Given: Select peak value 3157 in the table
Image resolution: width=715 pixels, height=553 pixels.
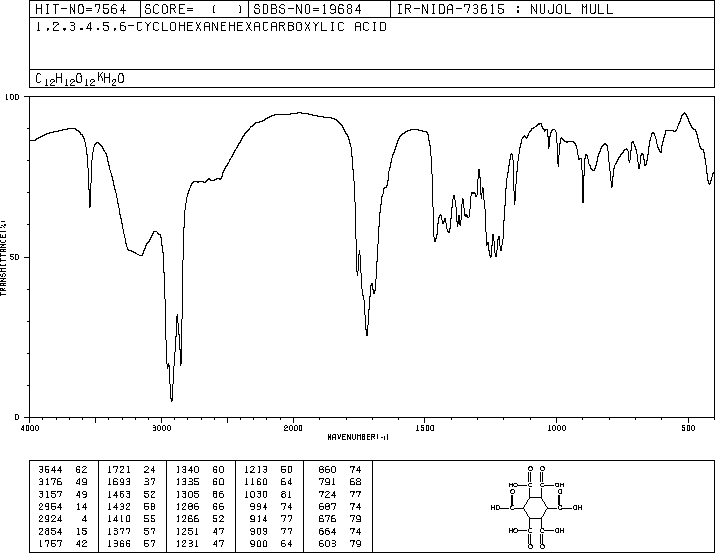Looking at the screenshot, I should point(50,494).
